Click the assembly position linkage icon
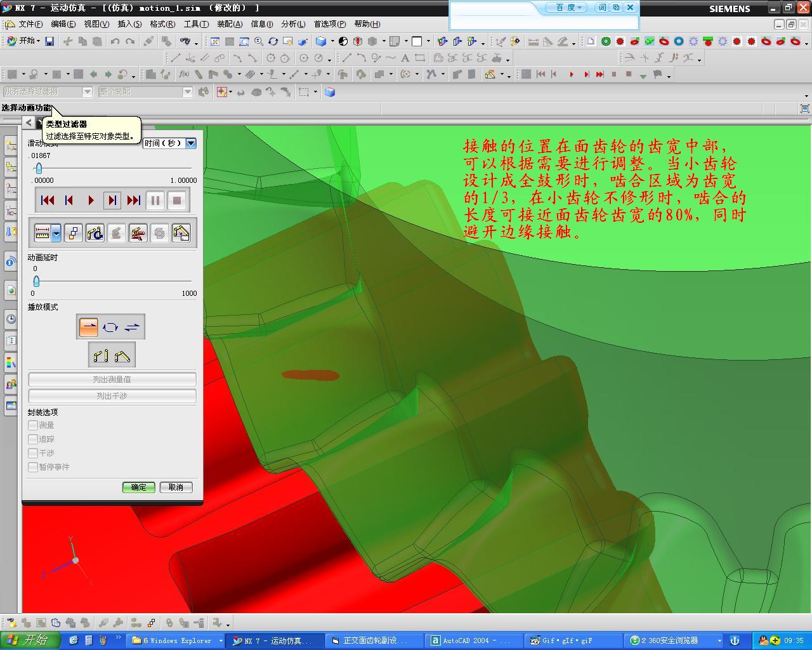This screenshot has height=650, width=812. click(122, 355)
